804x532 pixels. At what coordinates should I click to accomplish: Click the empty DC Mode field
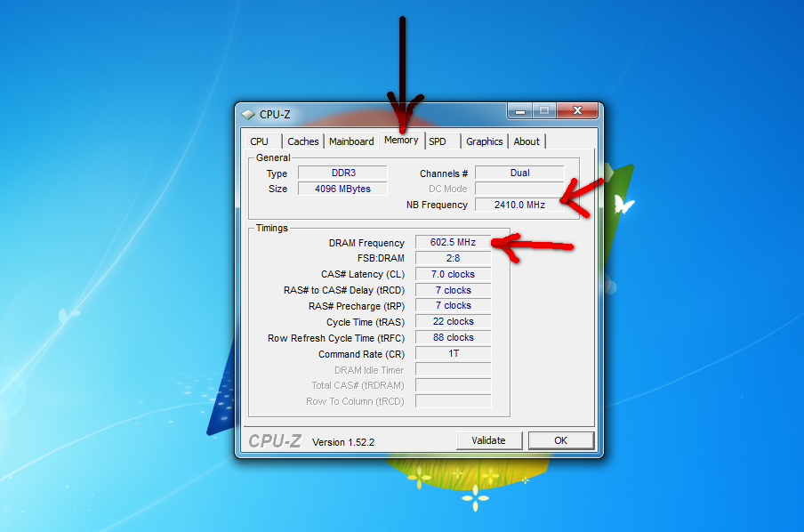[x=519, y=189]
